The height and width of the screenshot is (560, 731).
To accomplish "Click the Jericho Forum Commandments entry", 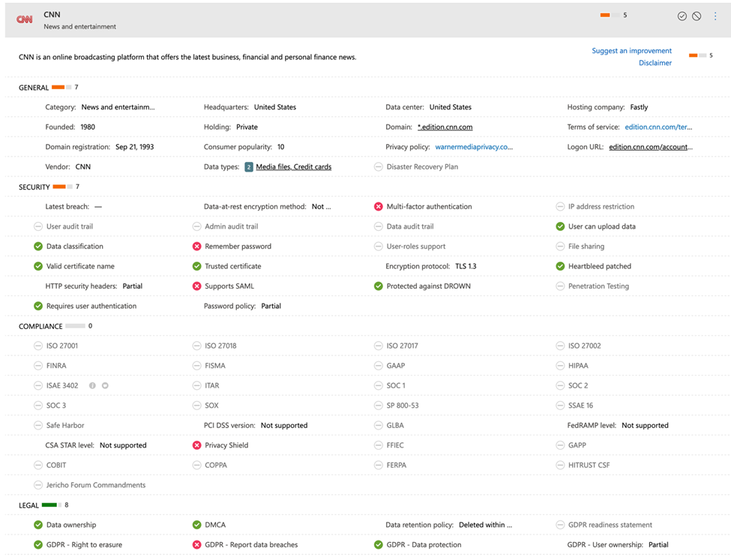I will click(x=95, y=485).
